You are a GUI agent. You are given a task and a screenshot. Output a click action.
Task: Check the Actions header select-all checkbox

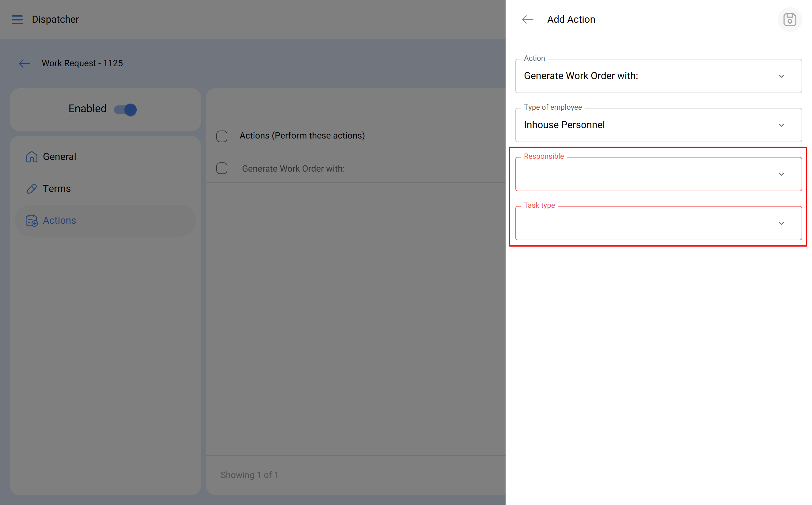coord(222,136)
